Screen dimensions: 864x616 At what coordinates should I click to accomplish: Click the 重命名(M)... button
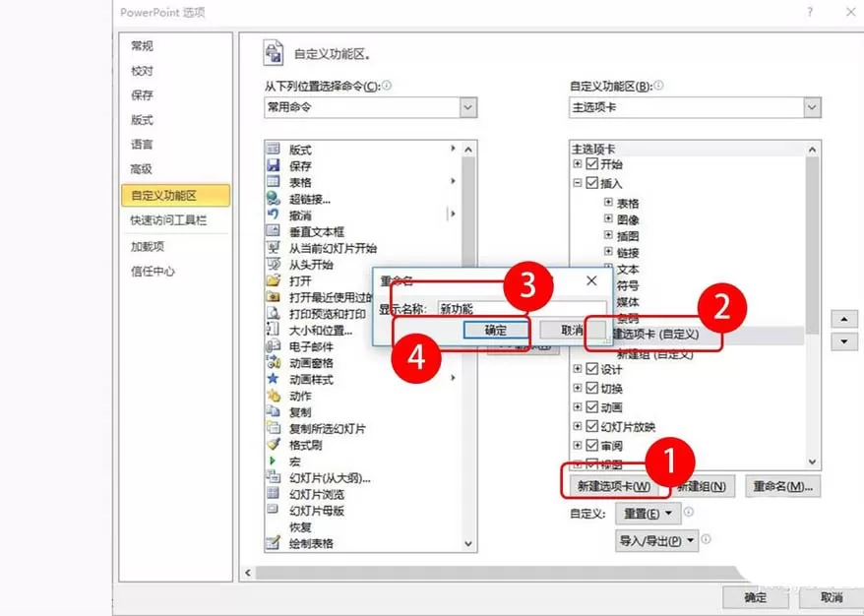click(783, 486)
